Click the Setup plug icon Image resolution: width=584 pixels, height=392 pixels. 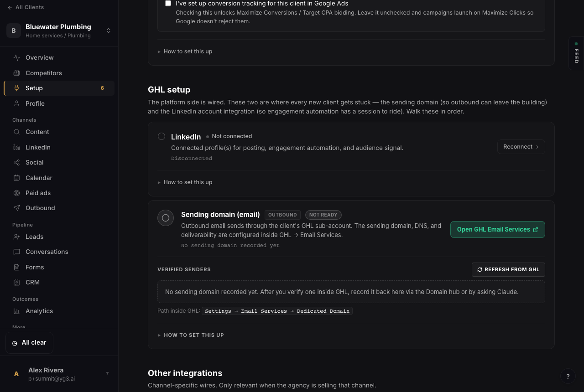click(16, 88)
